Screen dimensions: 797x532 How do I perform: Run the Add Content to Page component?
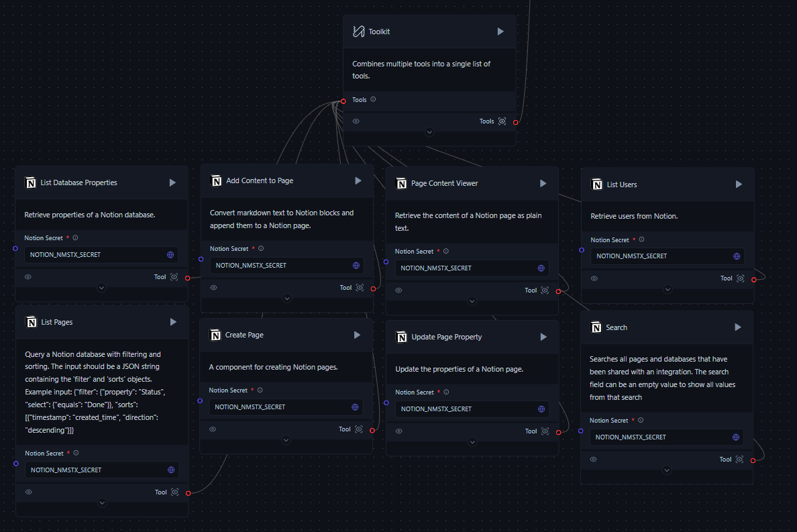pos(358,180)
